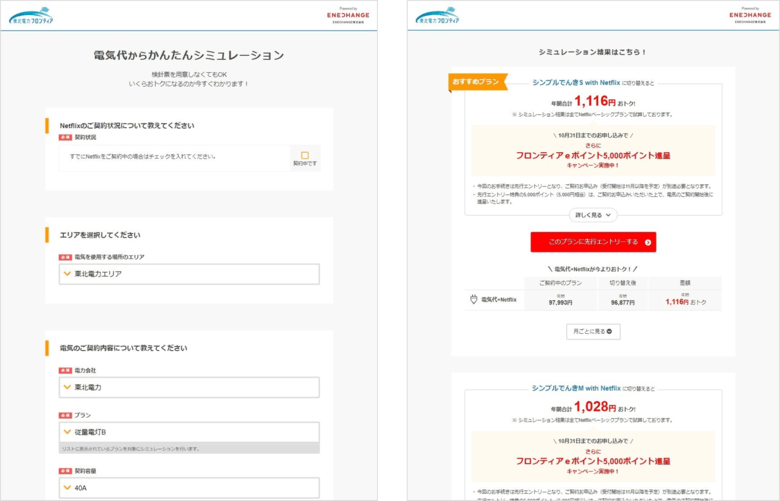Click the 96,877円 after-switch cost cell
This screenshot has height=501, width=780.
622,300
